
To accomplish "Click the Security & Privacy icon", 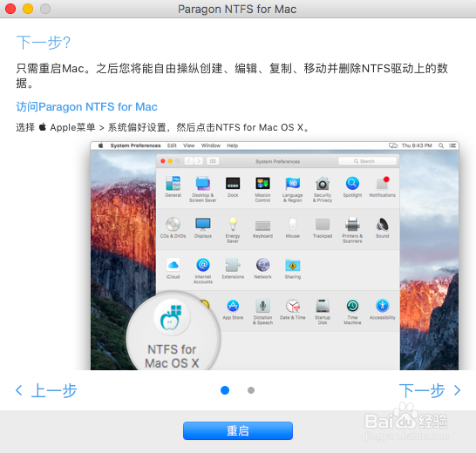I will tap(323, 183).
